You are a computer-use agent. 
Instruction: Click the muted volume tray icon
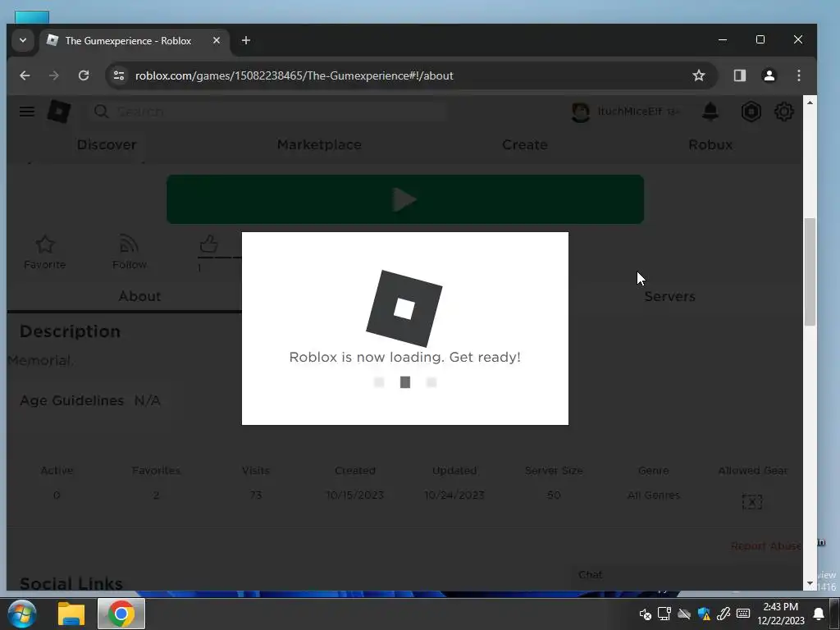coord(645,614)
